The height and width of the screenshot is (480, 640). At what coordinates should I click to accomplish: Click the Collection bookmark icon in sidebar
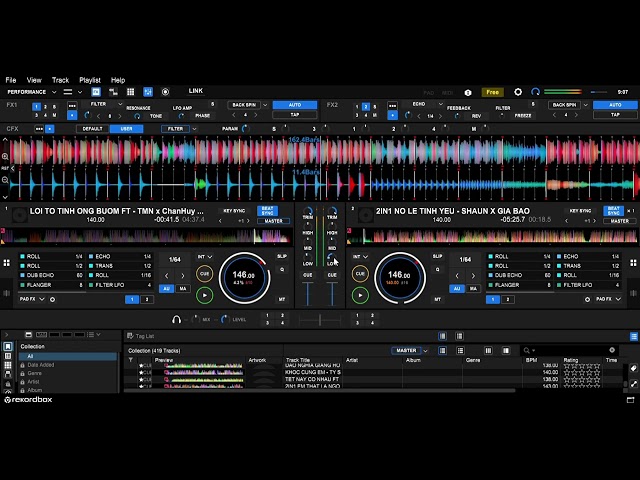pos(8,347)
